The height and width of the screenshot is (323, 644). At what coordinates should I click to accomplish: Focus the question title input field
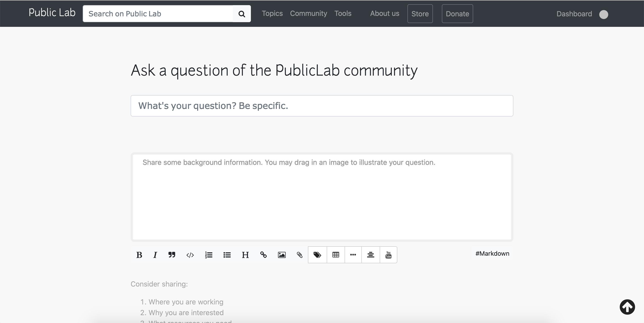[x=322, y=106]
